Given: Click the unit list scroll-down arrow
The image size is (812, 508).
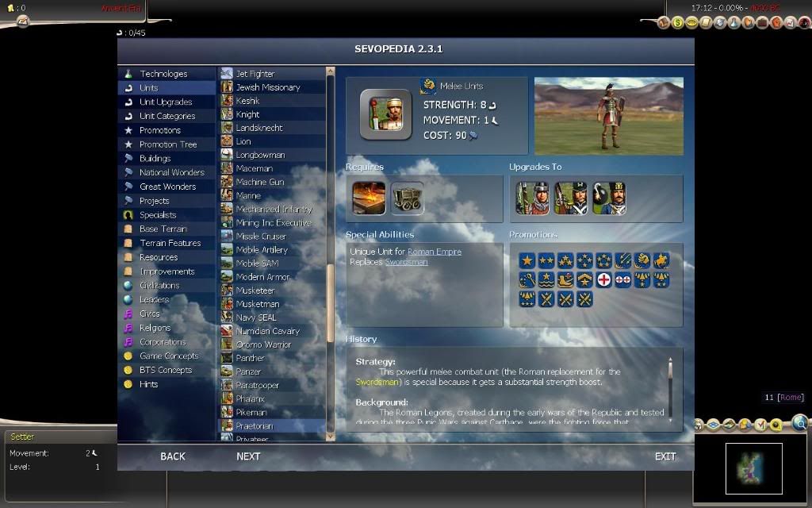Looking at the screenshot, I should 331,437.
